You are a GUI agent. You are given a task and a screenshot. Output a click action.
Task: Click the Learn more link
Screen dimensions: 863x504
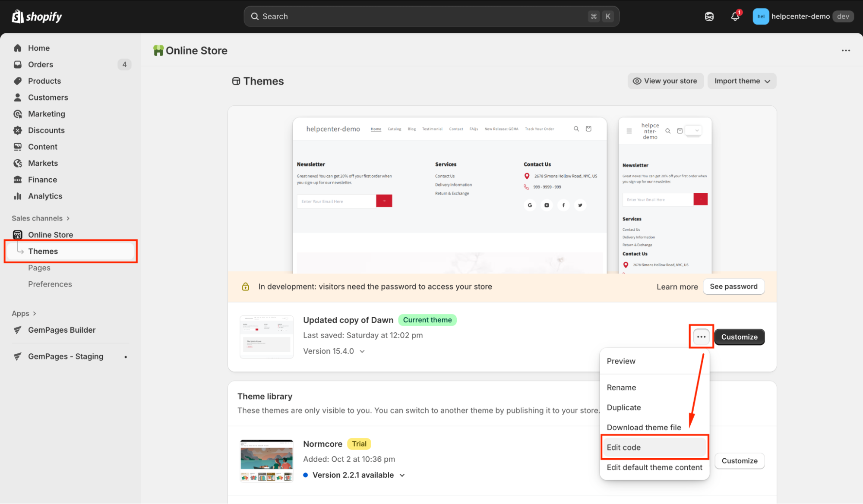[x=677, y=287]
